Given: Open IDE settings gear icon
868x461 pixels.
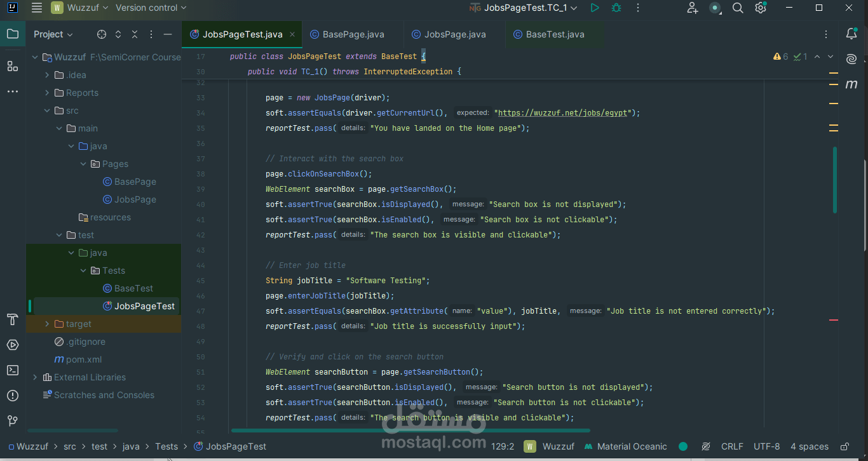Looking at the screenshot, I should (x=761, y=8).
